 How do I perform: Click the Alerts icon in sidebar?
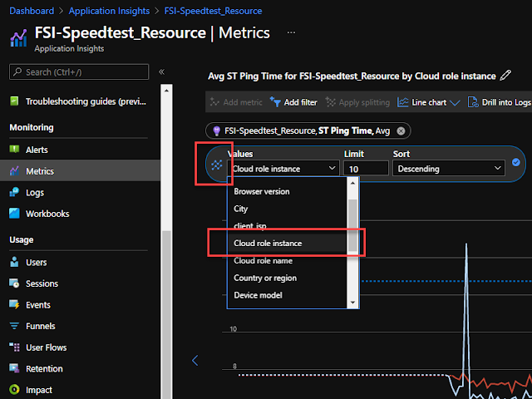tap(15, 150)
